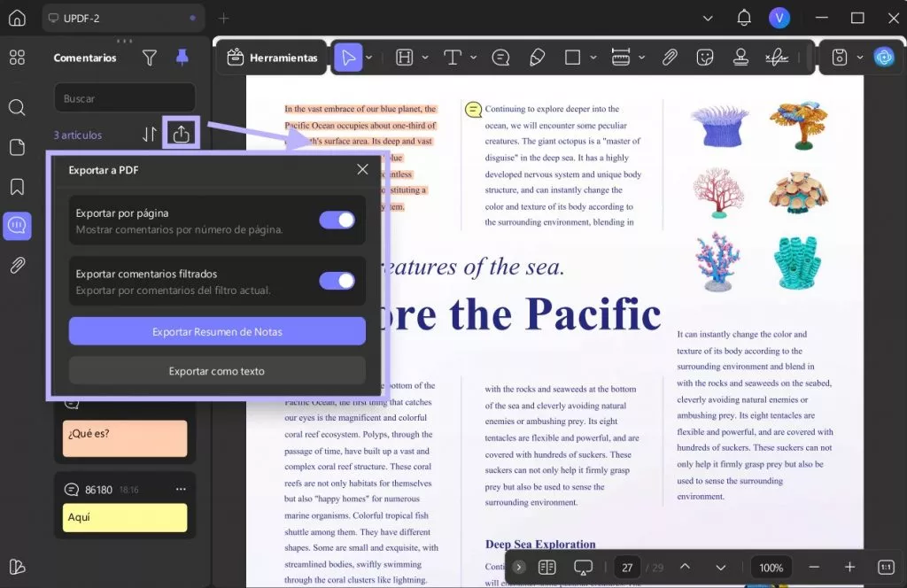Open the search panel in left sidebar

[x=17, y=107]
